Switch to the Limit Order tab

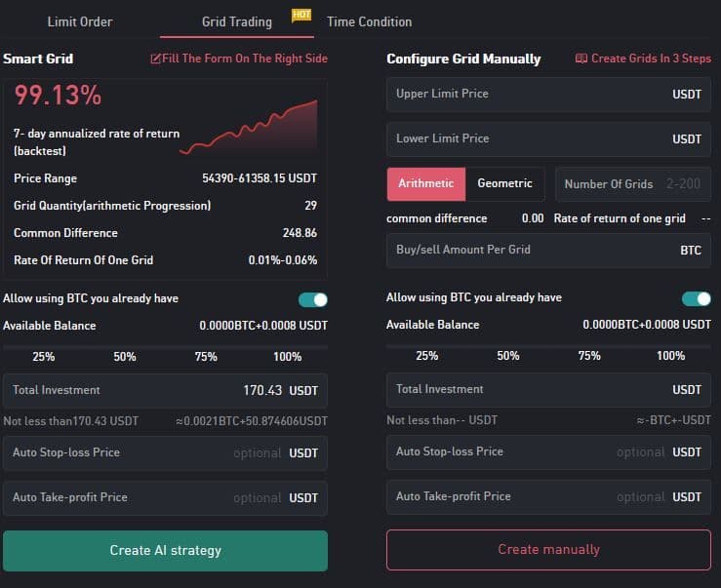pyautogui.click(x=80, y=21)
